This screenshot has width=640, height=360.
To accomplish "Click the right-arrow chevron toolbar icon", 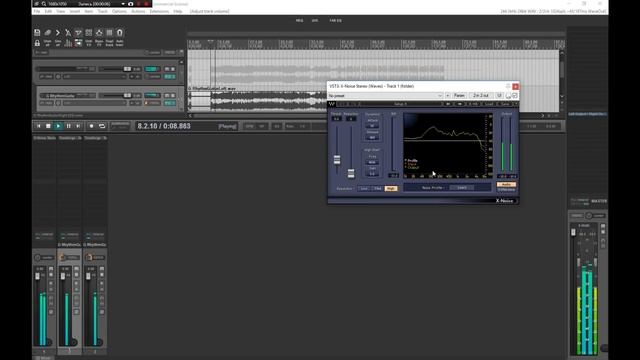I will 58,33.
